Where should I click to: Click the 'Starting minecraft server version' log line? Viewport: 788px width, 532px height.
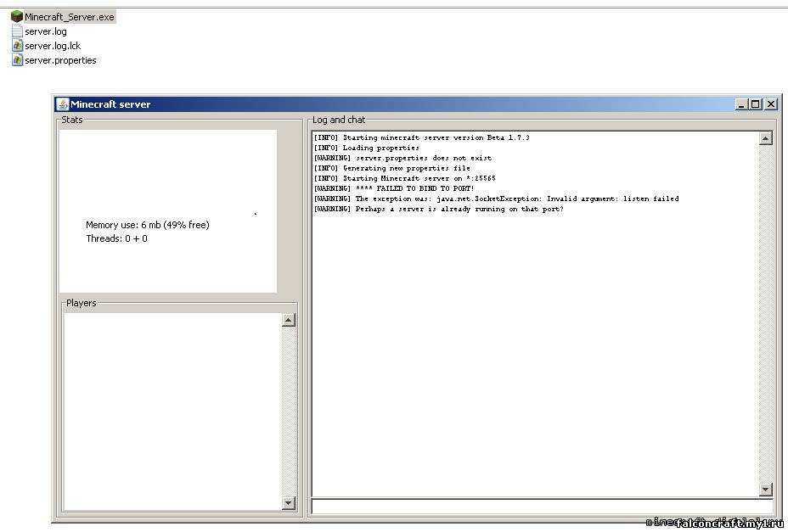[x=421, y=137]
